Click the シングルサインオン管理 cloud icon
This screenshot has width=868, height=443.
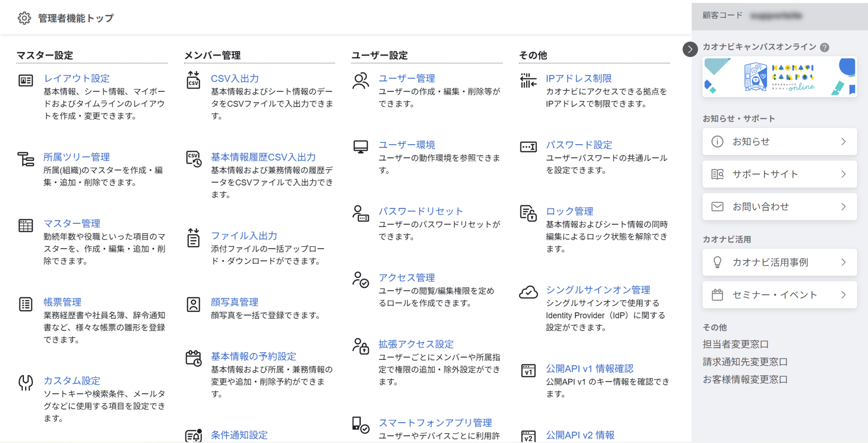point(528,292)
